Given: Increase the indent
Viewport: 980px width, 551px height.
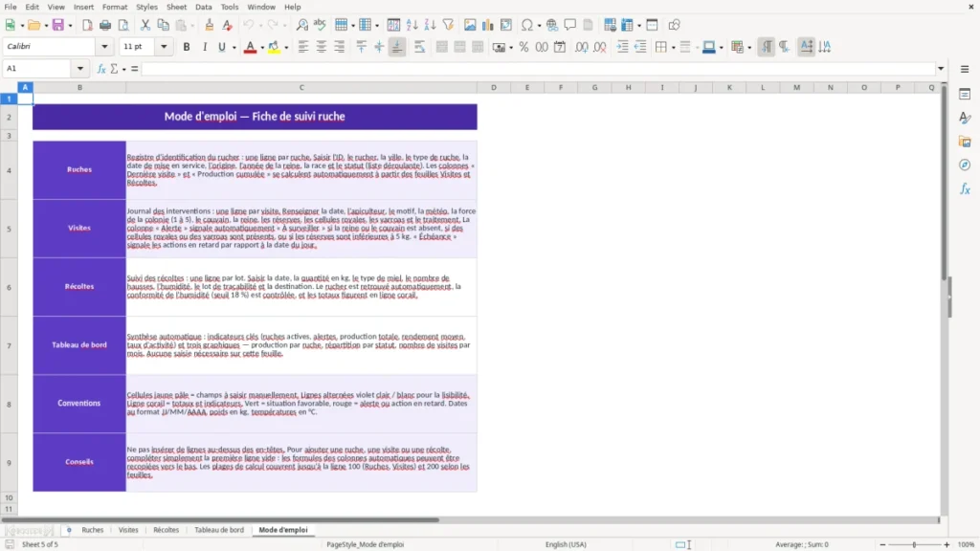Looking at the screenshot, I should coord(622,47).
